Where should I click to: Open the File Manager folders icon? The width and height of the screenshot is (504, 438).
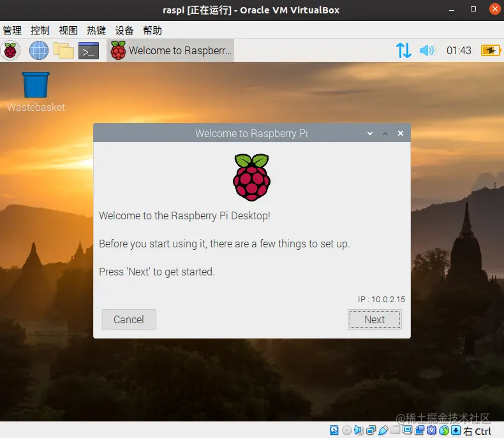[64, 50]
